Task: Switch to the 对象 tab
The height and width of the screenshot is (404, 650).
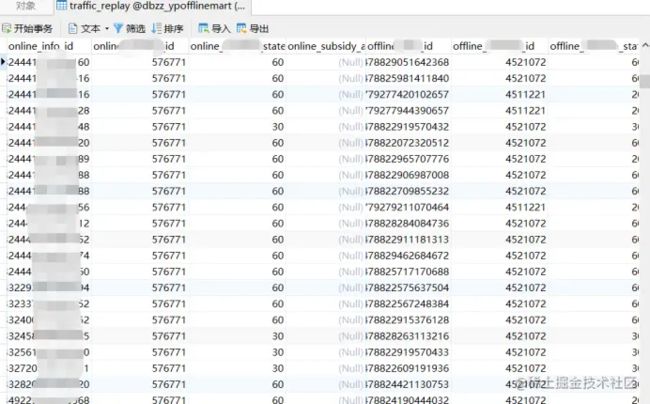Action: 25,6
